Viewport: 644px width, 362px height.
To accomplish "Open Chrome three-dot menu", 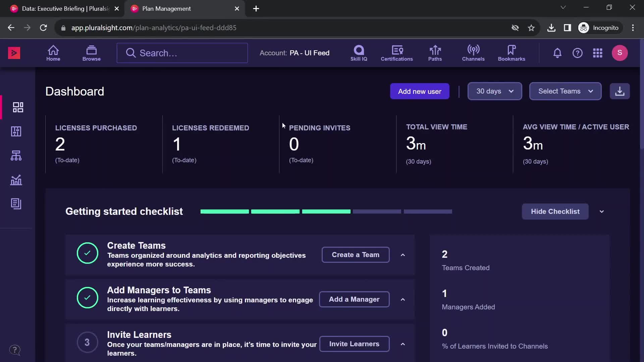I will 633,28.
